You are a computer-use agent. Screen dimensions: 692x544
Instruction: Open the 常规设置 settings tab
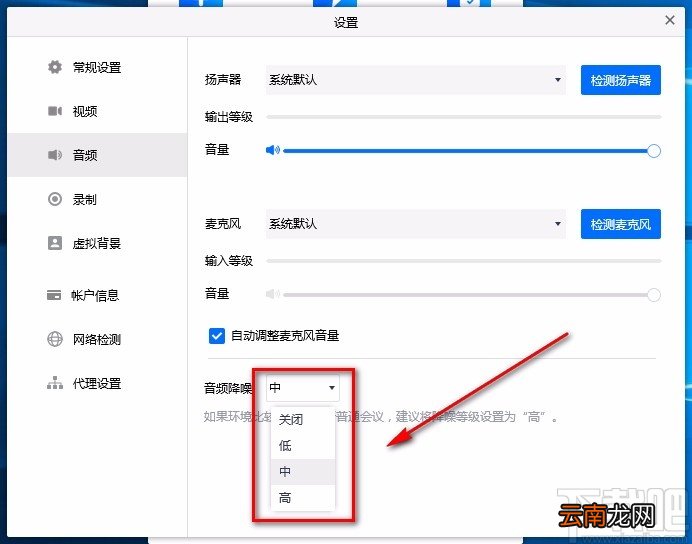(x=97, y=67)
